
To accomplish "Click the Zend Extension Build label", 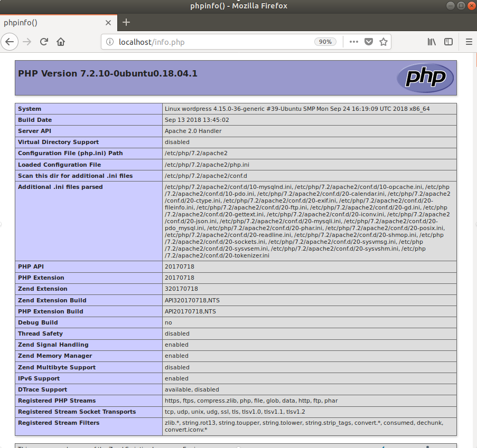I will tap(52, 300).
